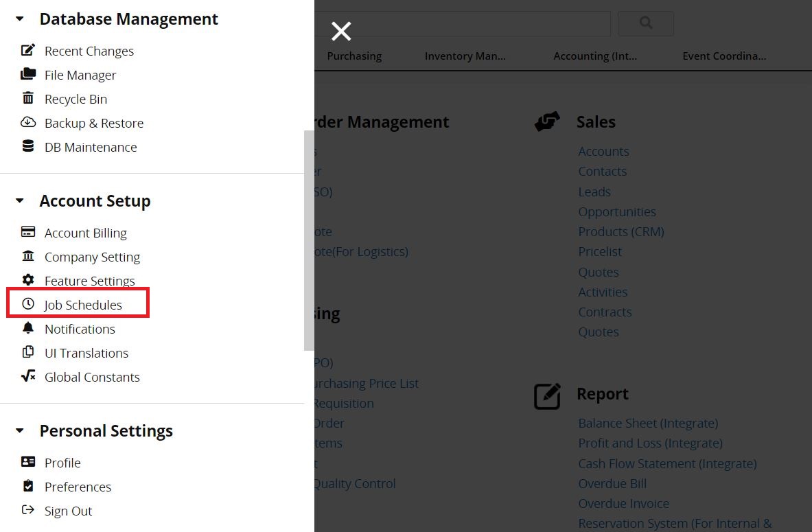Collapse the Database Management section
The height and width of the screenshot is (532, 812).
[20, 19]
